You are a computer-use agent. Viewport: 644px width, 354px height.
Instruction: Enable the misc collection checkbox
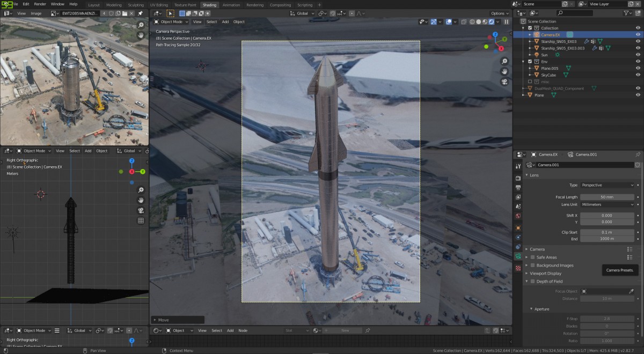pos(530,82)
